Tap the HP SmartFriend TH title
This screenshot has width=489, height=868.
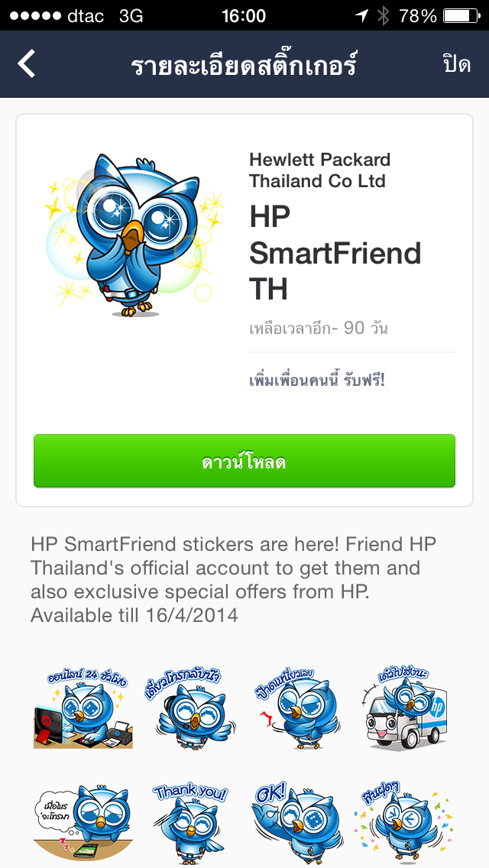pyautogui.click(x=335, y=253)
